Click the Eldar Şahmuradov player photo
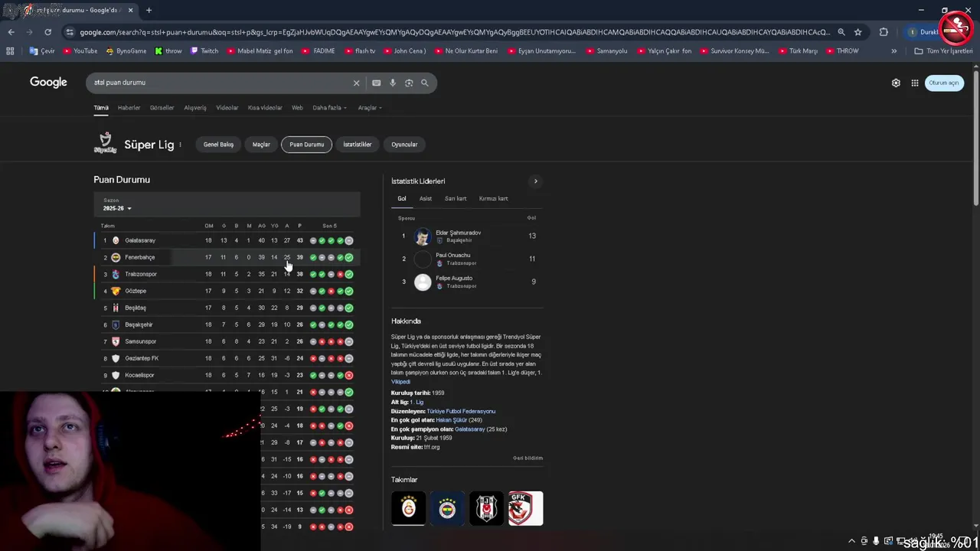 [x=423, y=236]
